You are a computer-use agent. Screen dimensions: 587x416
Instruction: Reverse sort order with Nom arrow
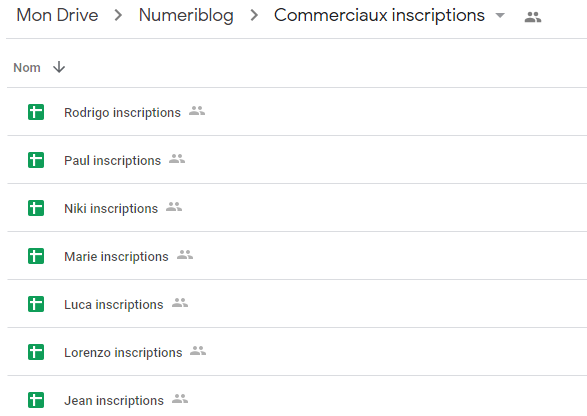(x=59, y=67)
